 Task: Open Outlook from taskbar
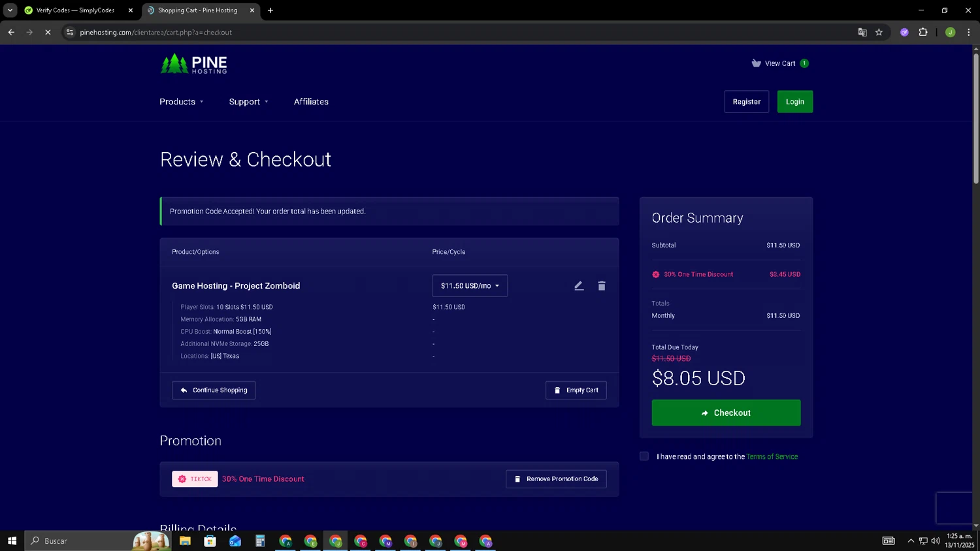[235, 541]
